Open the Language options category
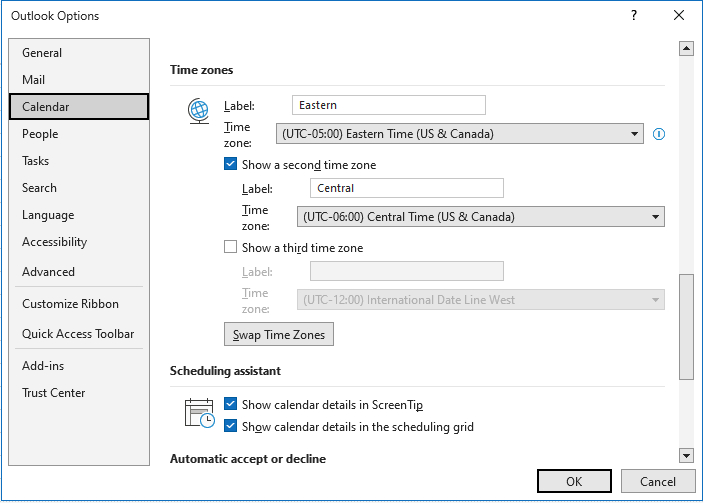 coord(79,215)
